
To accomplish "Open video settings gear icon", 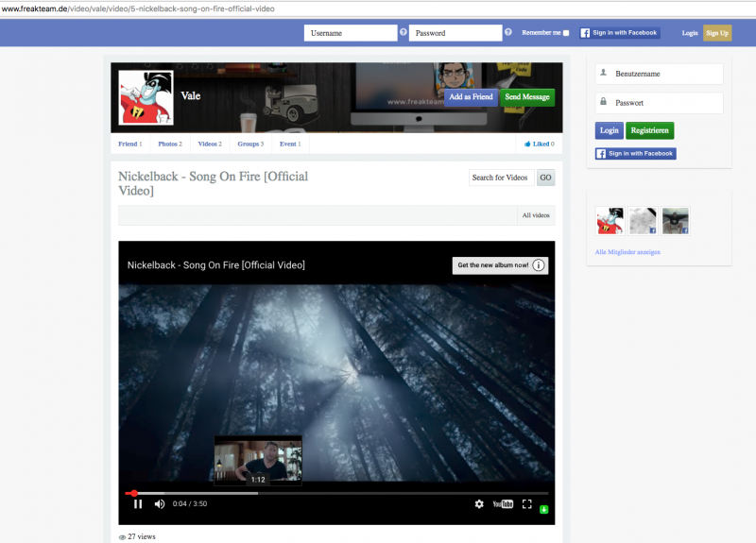I will pyautogui.click(x=479, y=504).
